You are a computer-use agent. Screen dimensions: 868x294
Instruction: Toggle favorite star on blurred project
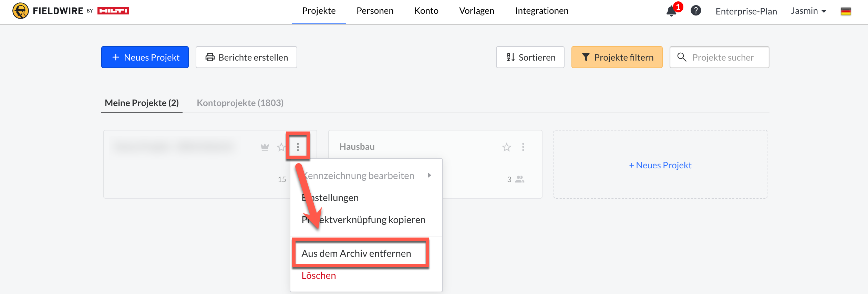click(281, 147)
